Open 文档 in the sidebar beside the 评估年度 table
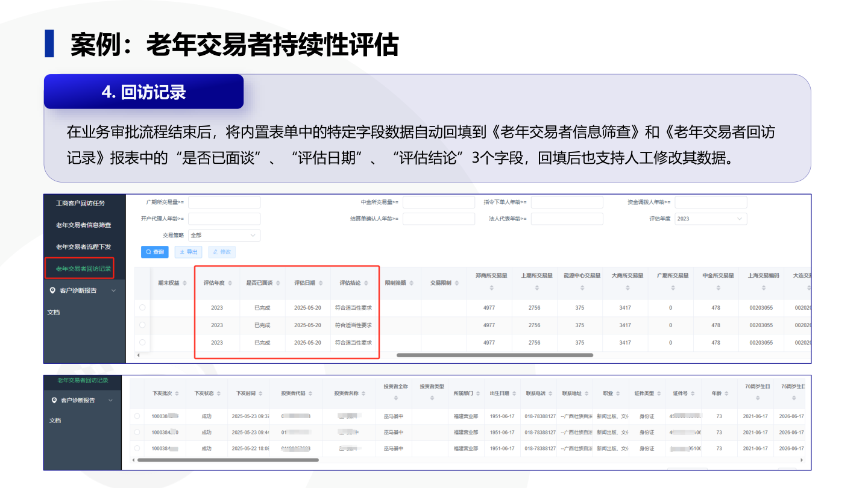 pyautogui.click(x=54, y=312)
